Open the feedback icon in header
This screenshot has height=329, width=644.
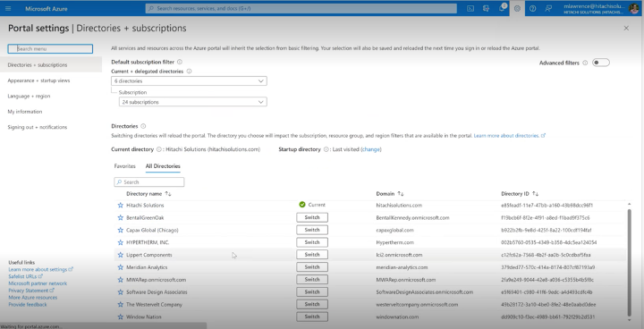click(548, 8)
